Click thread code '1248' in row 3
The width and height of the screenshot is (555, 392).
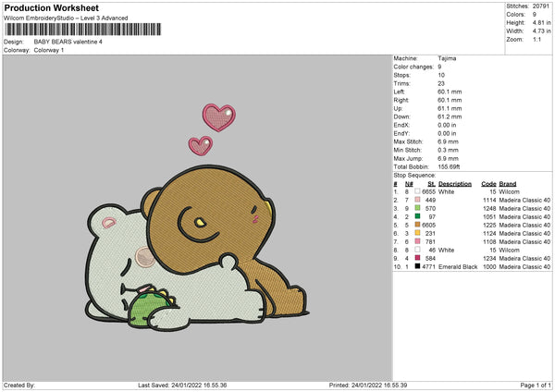point(489,208)
